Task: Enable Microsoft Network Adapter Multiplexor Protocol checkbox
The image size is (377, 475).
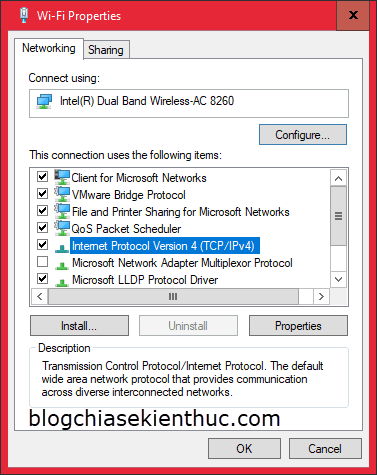Action: (42, 262)
